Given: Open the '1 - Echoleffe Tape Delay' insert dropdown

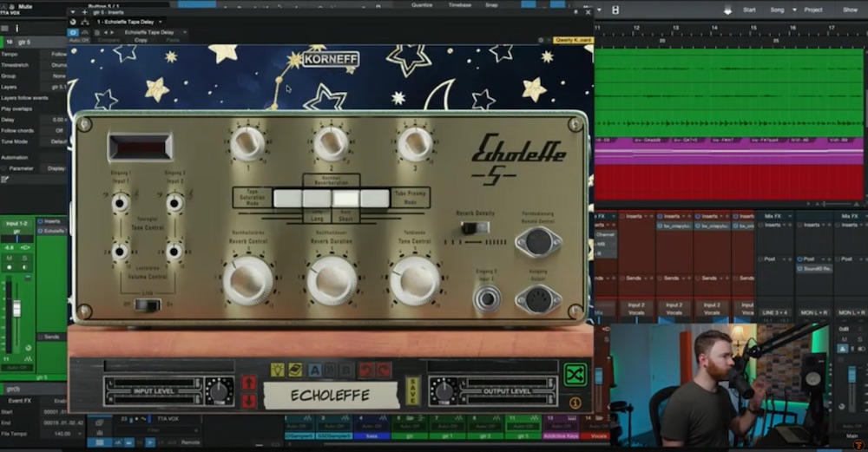Looking at the screenshot, I should pos(129,22).
